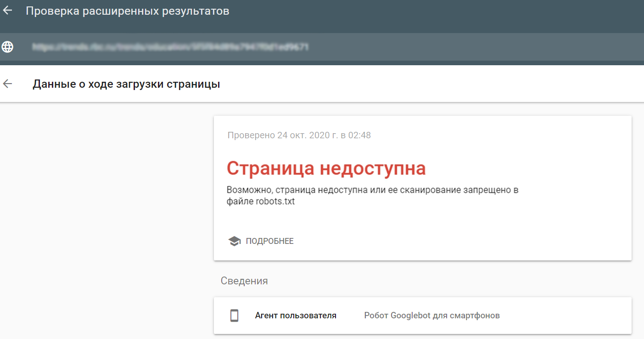This screenshot has height=339, width=644.
Task: Select the graduation cap icon near ПОДРОБНЕЕ
Action: tap(235, 240)
